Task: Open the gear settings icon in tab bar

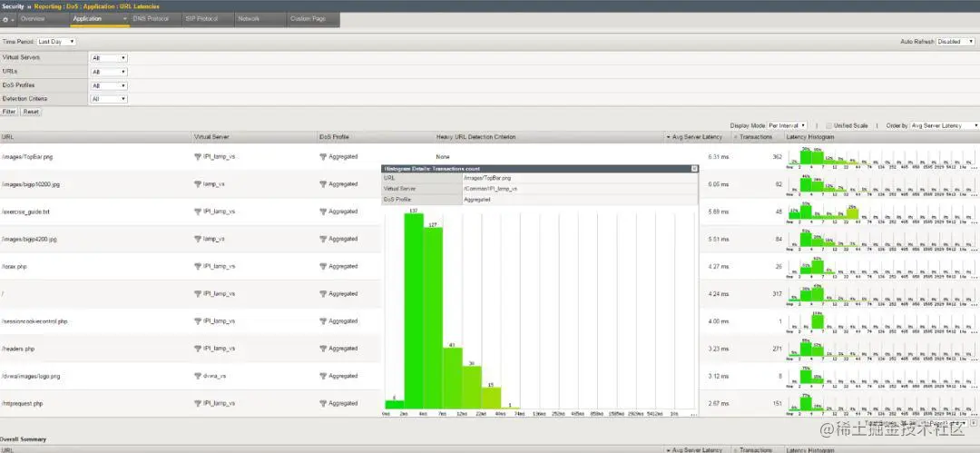Action: 5,19
